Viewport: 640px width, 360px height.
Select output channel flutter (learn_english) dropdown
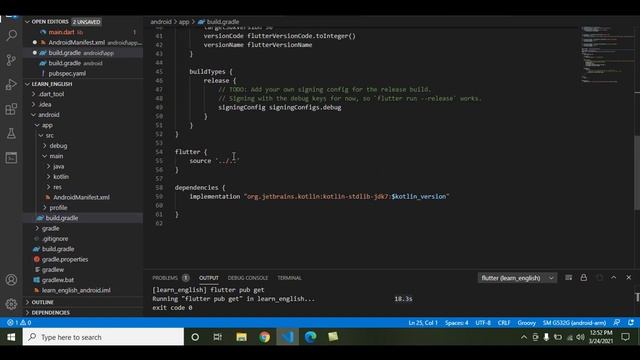click(x=517, y=278)
